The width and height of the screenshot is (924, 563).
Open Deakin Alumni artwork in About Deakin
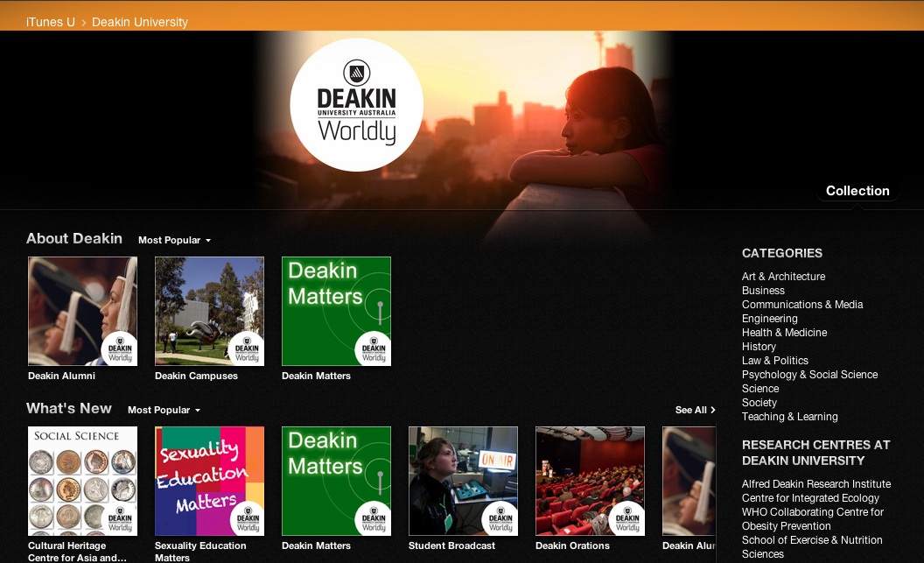pos(82,312)
